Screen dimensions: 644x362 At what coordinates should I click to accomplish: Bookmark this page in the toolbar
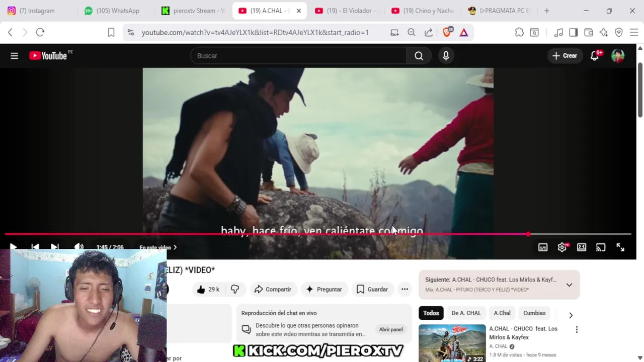(111, 32)
